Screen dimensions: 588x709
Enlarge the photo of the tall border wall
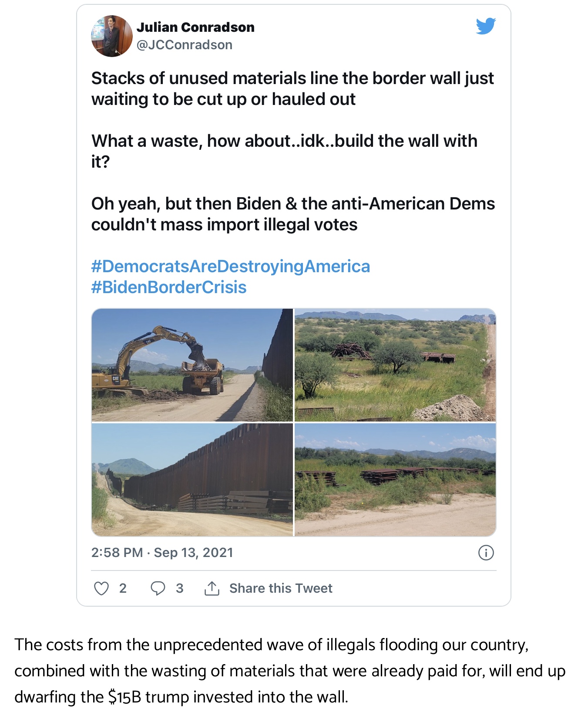pos(192,479)
